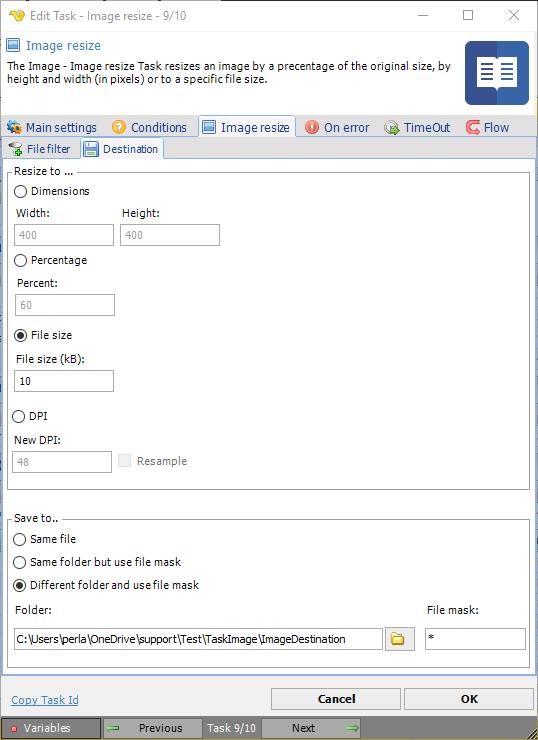
Task: Confirm with the OK button
Action: tap(469, 699)
